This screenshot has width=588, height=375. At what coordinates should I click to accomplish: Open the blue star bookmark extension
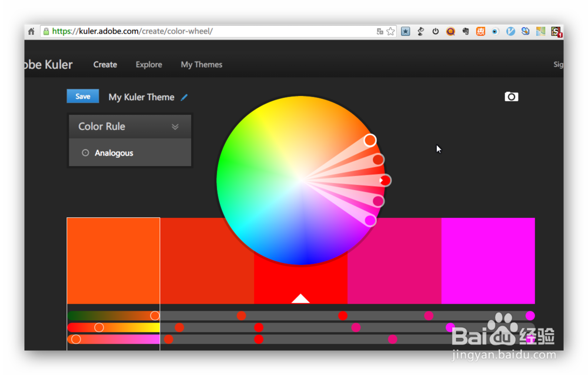pos(405,32)
